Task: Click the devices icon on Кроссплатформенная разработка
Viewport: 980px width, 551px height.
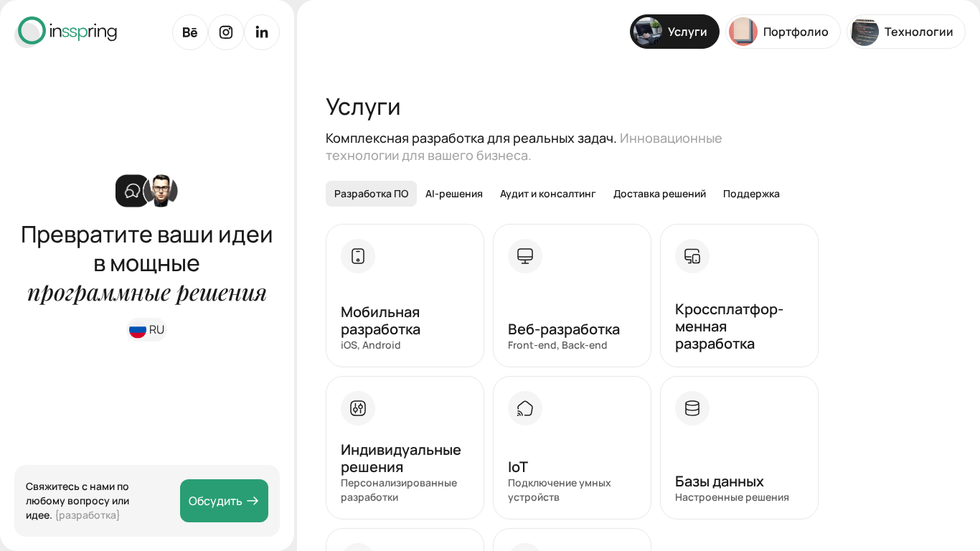Action: pyautogui.click(x=692, y=256)
